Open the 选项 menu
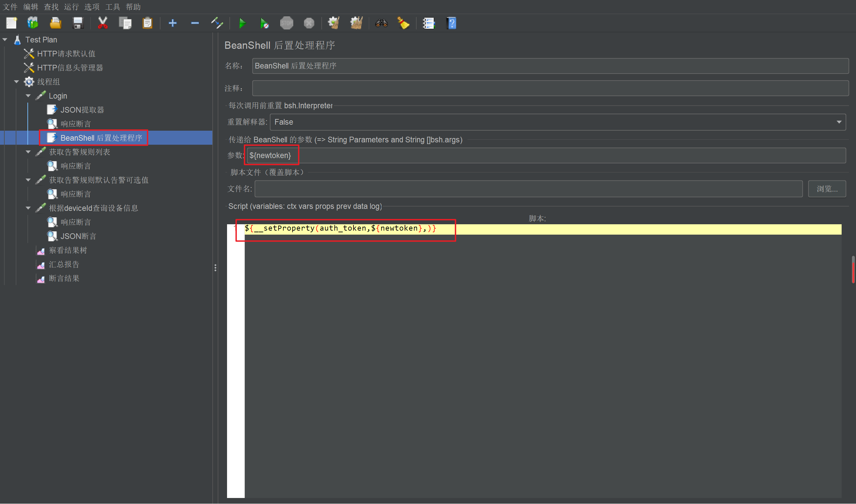Image resolution: width=856 pixels, height=504 pixels. [92, 7]
